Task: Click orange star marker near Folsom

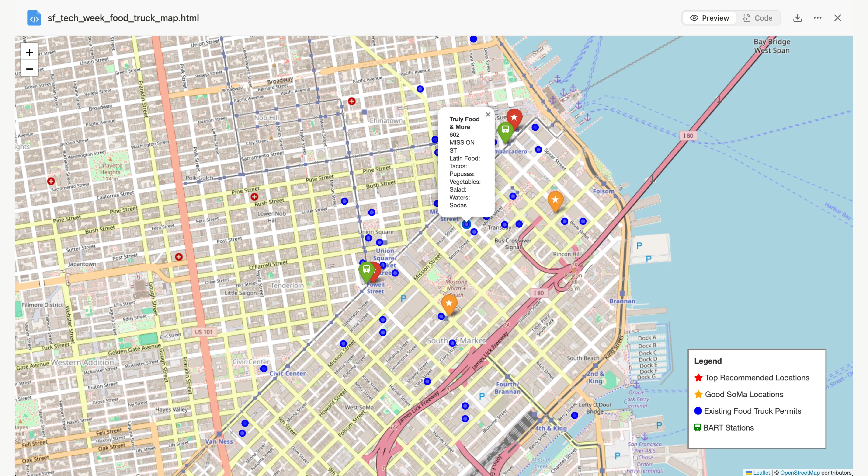Action: (x=555, y=200)
